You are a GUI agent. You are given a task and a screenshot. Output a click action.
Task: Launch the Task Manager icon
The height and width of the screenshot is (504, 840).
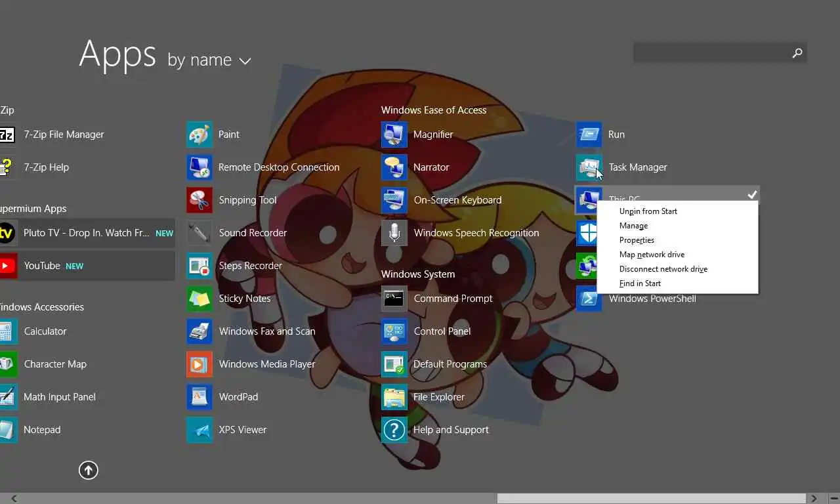click(x=589, y=167)
